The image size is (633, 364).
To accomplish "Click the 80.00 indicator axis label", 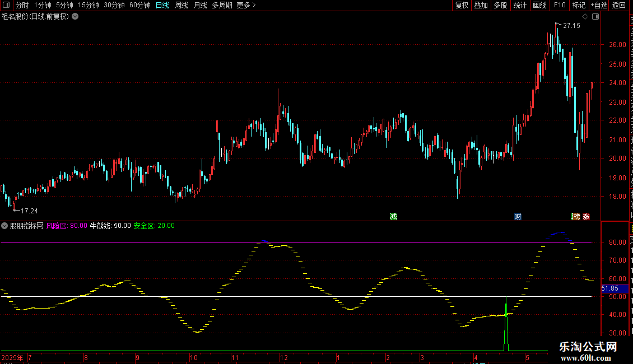I will (618, 242).
